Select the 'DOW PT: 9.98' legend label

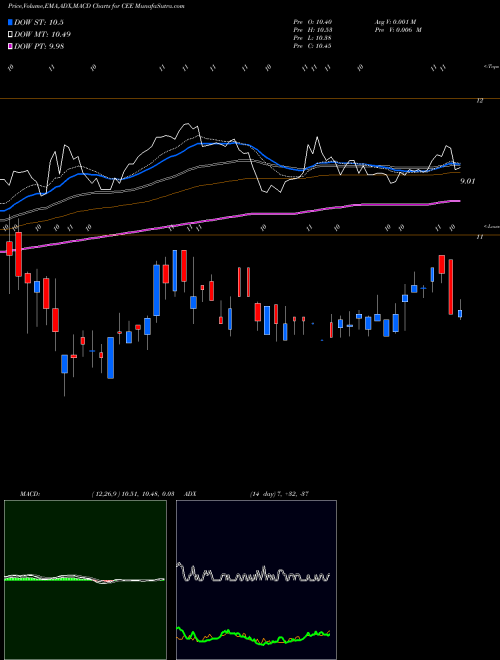(39, 46)
